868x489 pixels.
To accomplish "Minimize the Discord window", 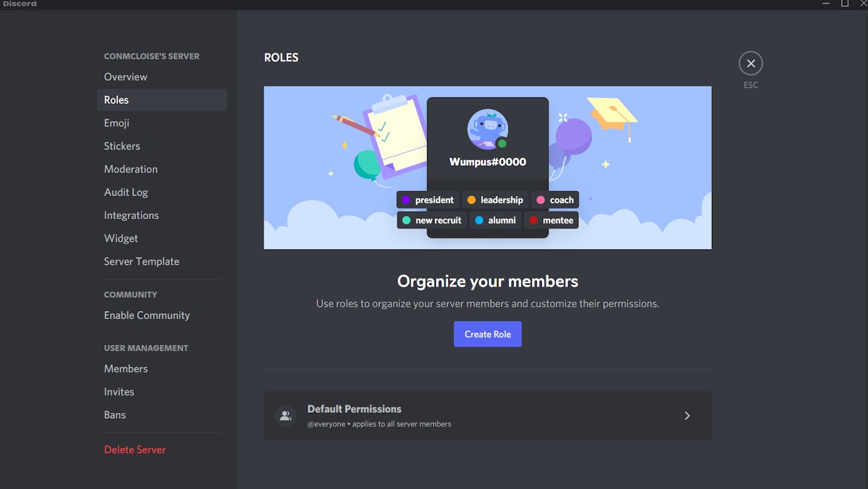I will [x=826, y=4].
